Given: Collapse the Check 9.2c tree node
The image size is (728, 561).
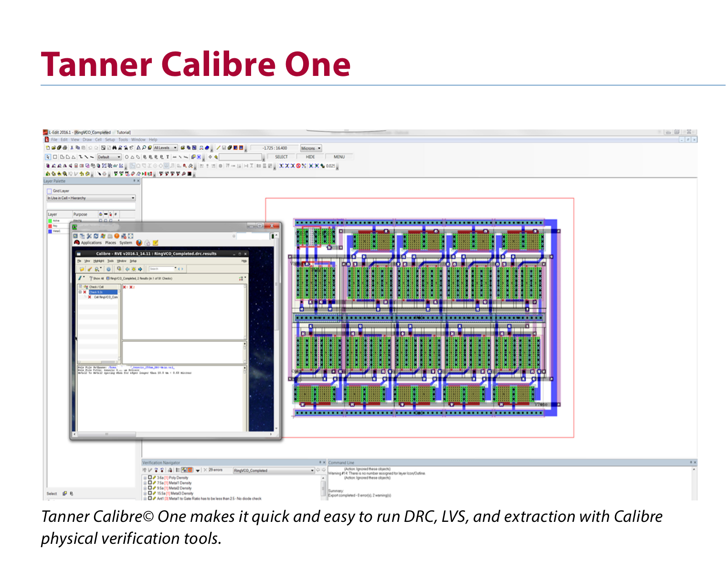Looking at the screenshot, I should coord(80,292).
